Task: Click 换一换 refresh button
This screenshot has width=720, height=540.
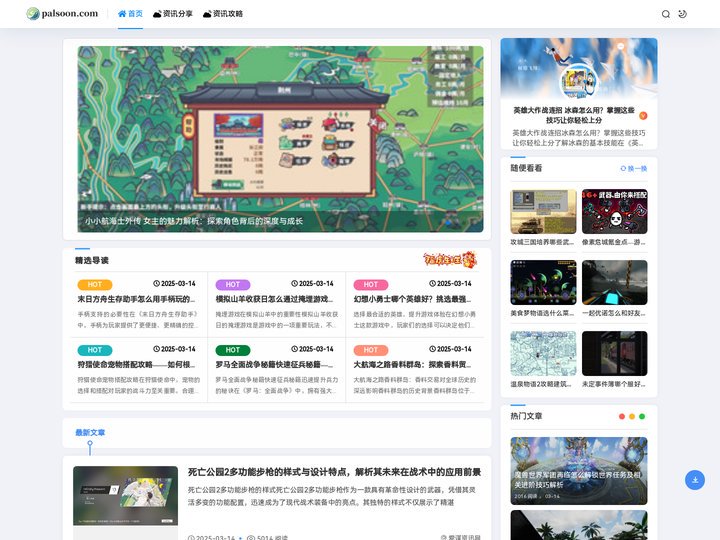Action: 634,169
